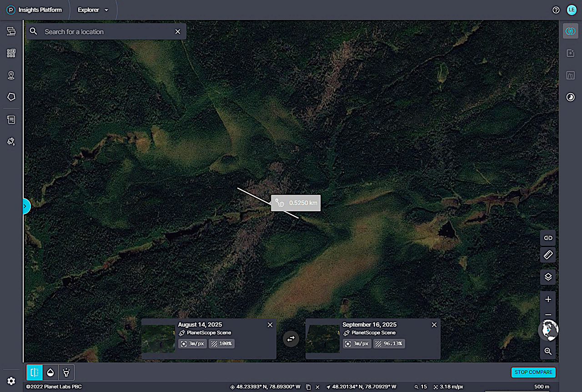Image resolution: width=582 pixels, height=392 pixels.
Task: Swap the two compared scenes
Action: (291, 338)
